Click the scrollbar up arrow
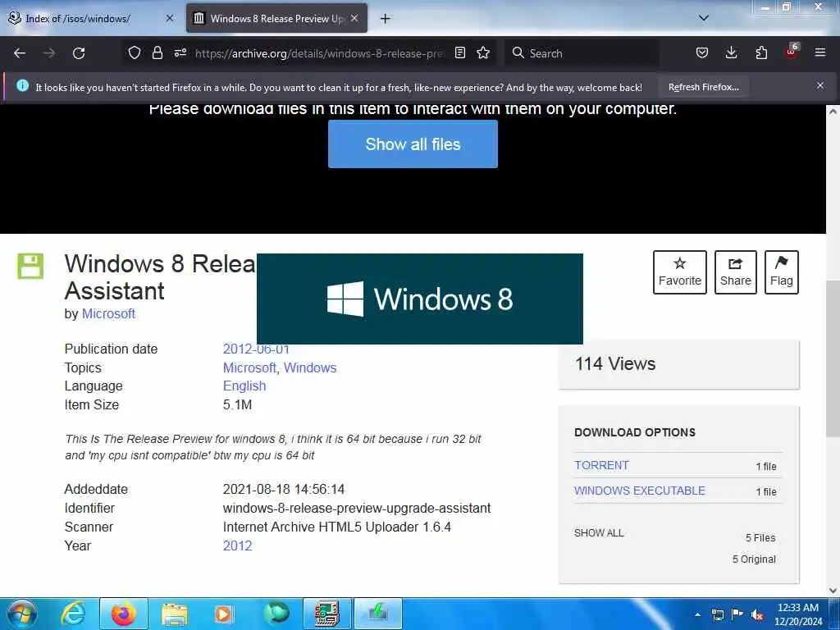Screen dimensions: 840x630 tap(833, 112)
